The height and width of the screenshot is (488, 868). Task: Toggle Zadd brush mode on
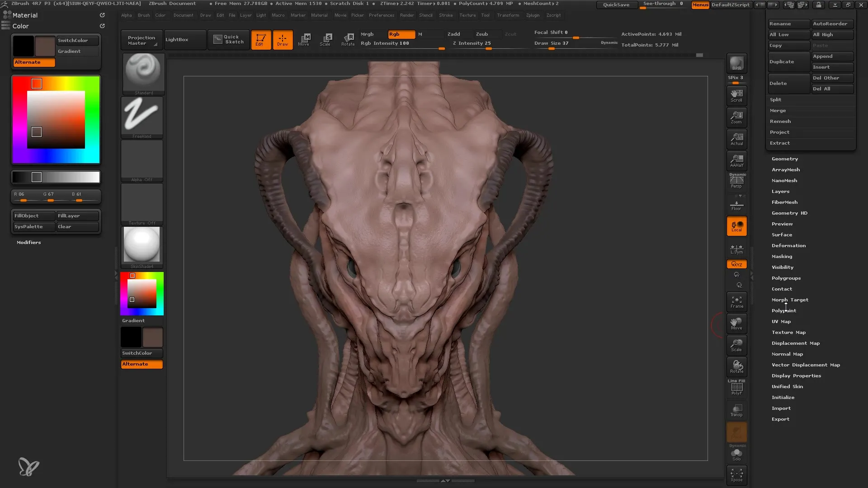454,33
